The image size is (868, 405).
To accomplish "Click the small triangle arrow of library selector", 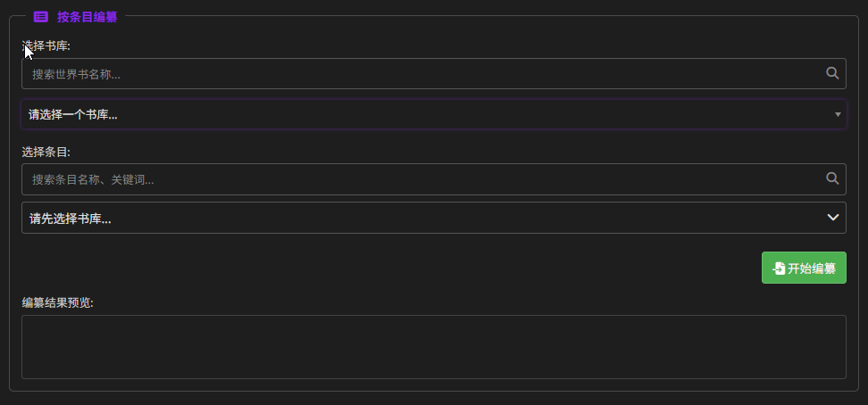I will coord(838,114).
